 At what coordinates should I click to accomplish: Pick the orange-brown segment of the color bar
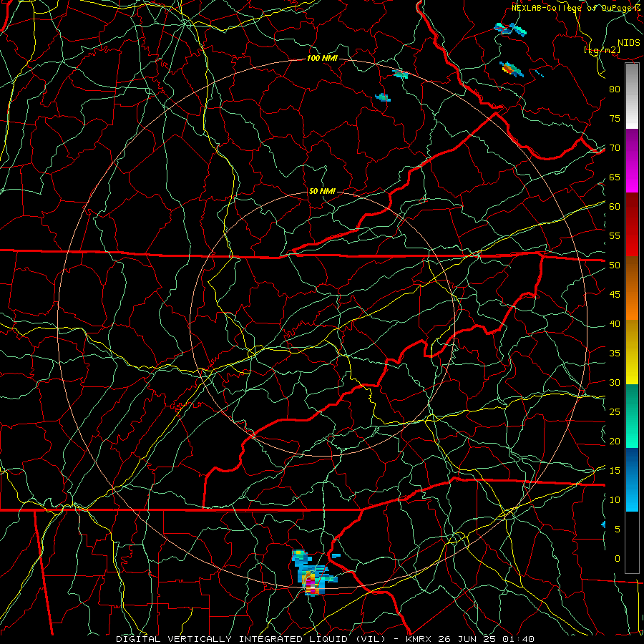tap(632, 288)
